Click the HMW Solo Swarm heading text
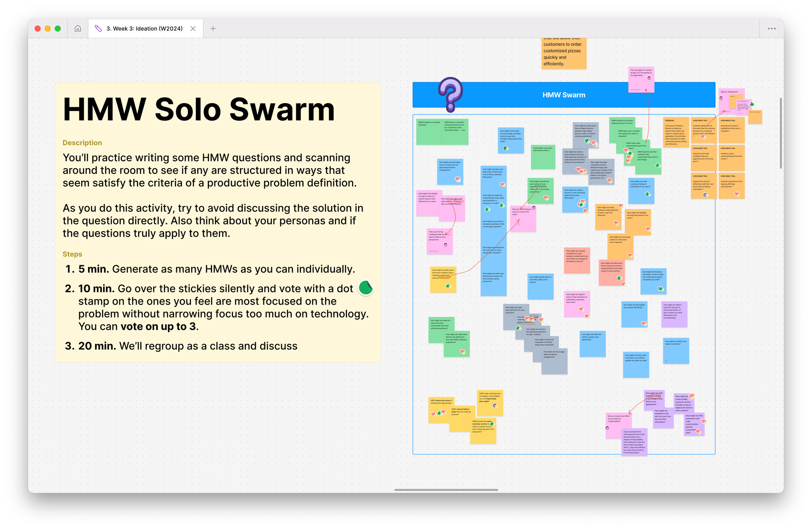The width and height of the screenshot is (812, 530). coord(199,109)
